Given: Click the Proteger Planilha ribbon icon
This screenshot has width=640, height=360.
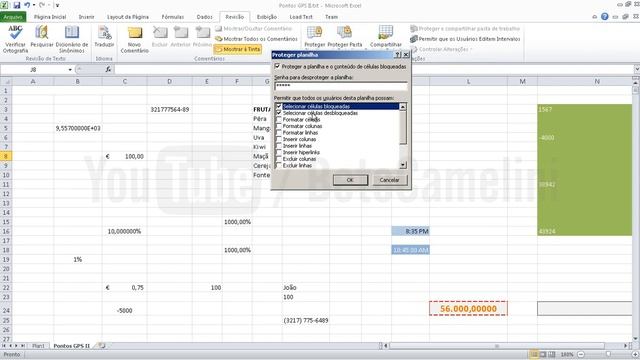Looking at the screenshot, I should click(315, 33).
